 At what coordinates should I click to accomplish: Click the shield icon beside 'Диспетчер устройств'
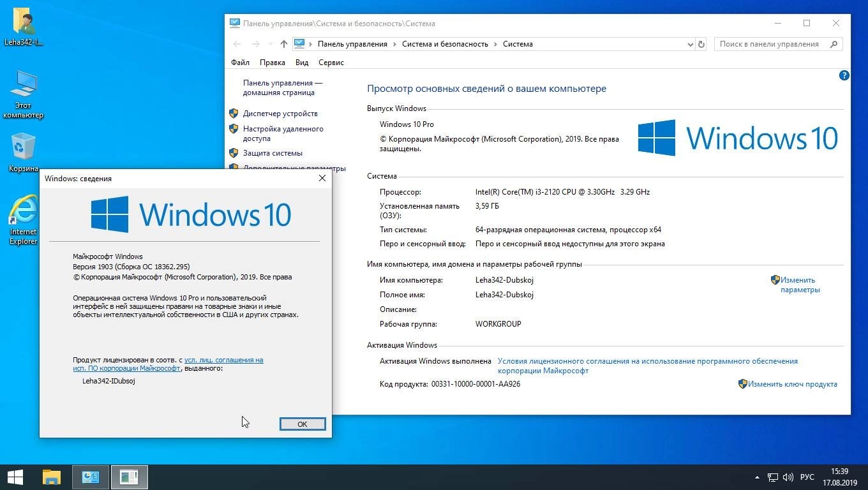coord(234,114)
